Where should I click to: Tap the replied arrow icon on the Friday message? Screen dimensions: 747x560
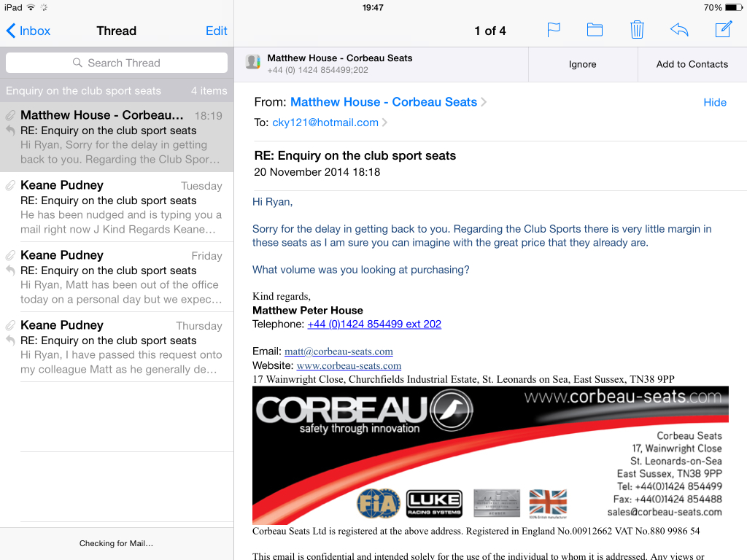point(10,271)
